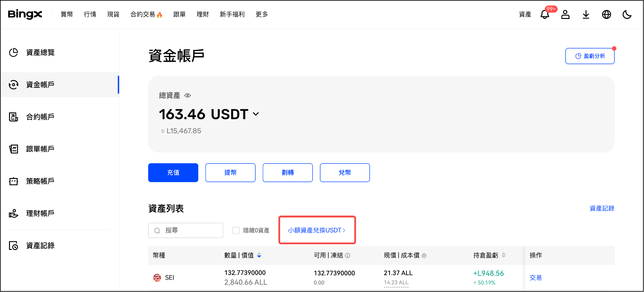This screenshot has width=644, height=292.
Task: Click the info icon beside 可用 | 凍結
Action: click(348, 255)
